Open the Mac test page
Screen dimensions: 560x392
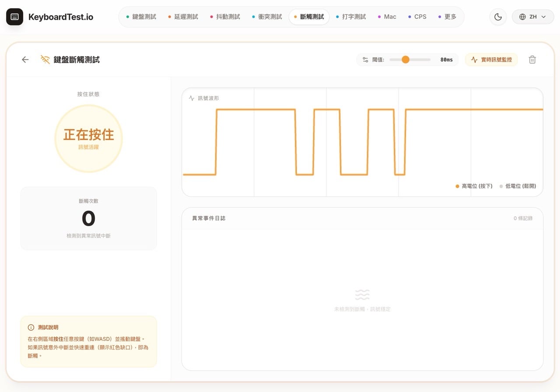(x=389, y=17)
